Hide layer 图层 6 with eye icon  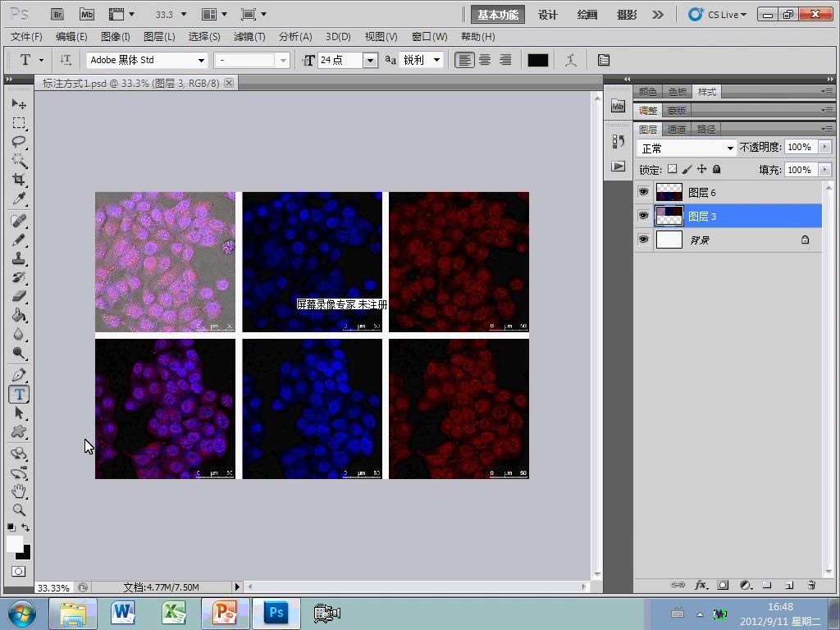pyautogui.click(x=643, y=192)
